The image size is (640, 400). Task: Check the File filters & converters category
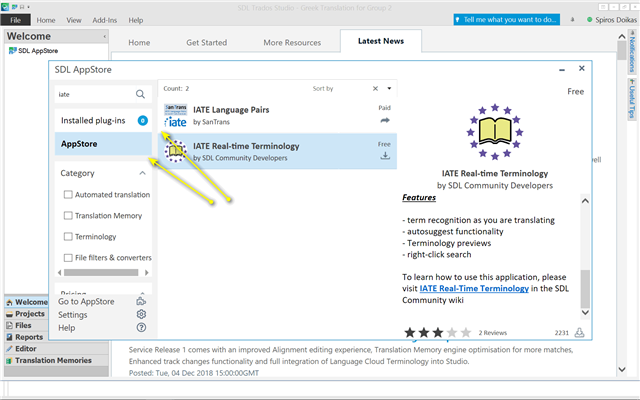[68, 258]
